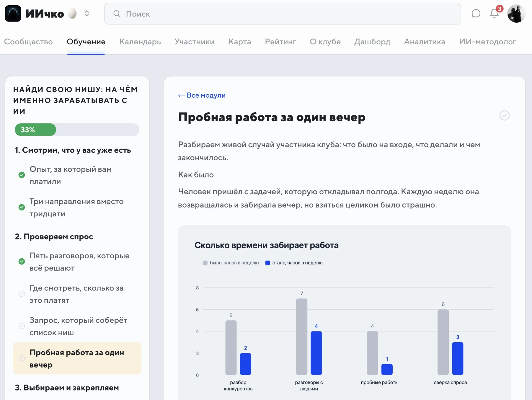Click the egg emoji beside ИИчко

tap(72, 14)
